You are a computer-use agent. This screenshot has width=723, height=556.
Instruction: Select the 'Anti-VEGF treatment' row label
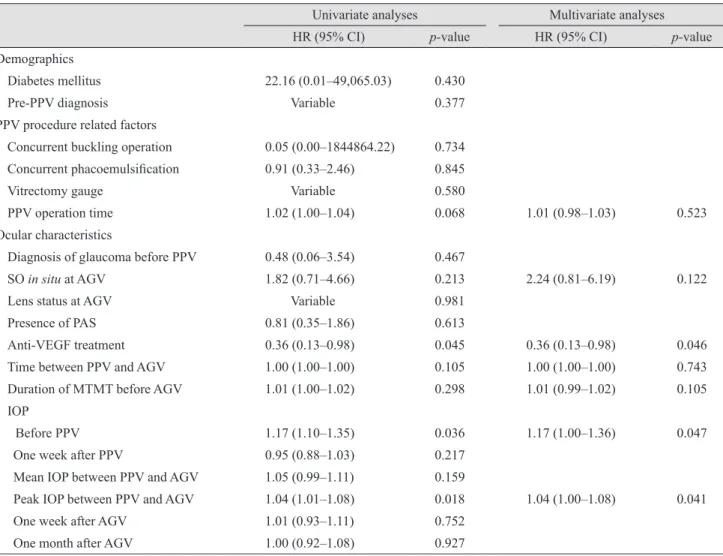click(x=66, y=345)
